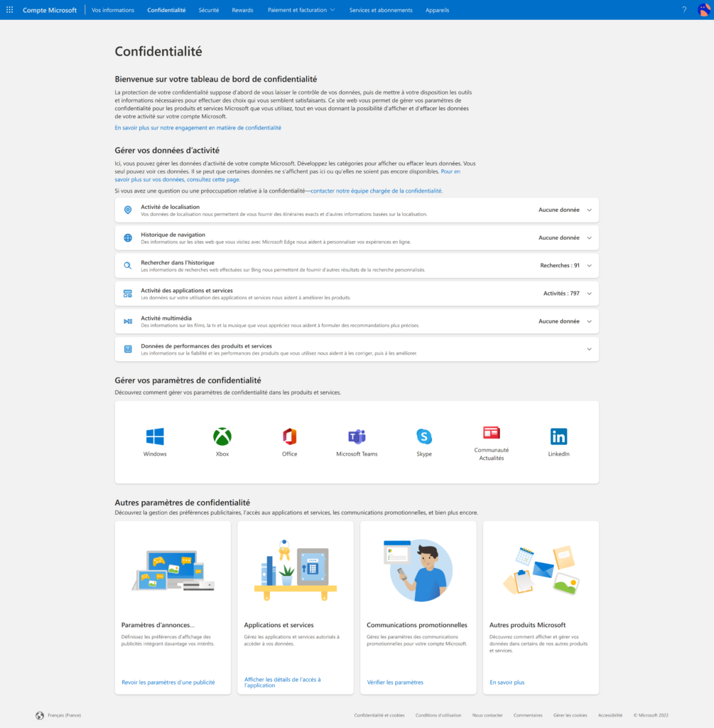Viewport: 714px width, 728px height.
Task: Open Applications et services card illustration
Action: [x=296, y=571]
